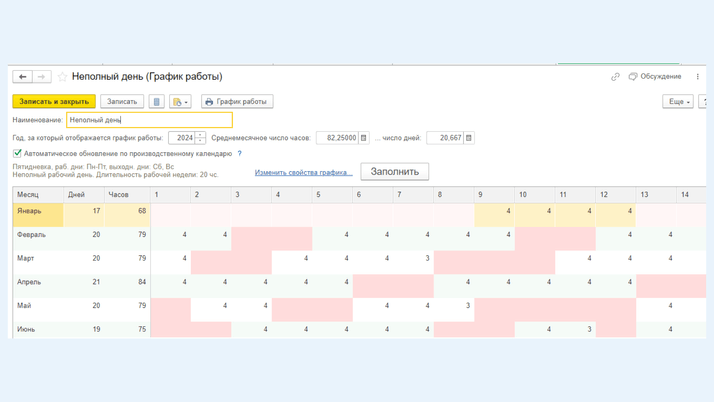Click the day 1 cell in Февраль

[x=170, y=239]
